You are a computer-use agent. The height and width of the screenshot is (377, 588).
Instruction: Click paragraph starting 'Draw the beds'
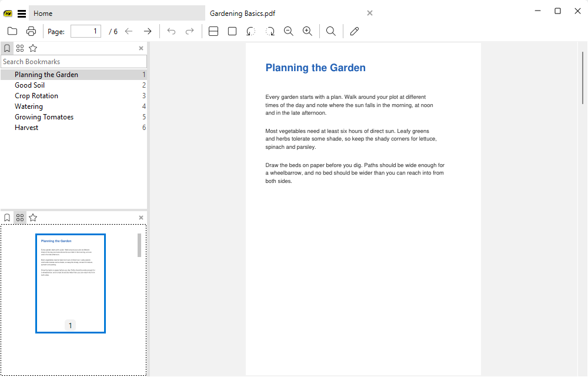coord(355,173)
